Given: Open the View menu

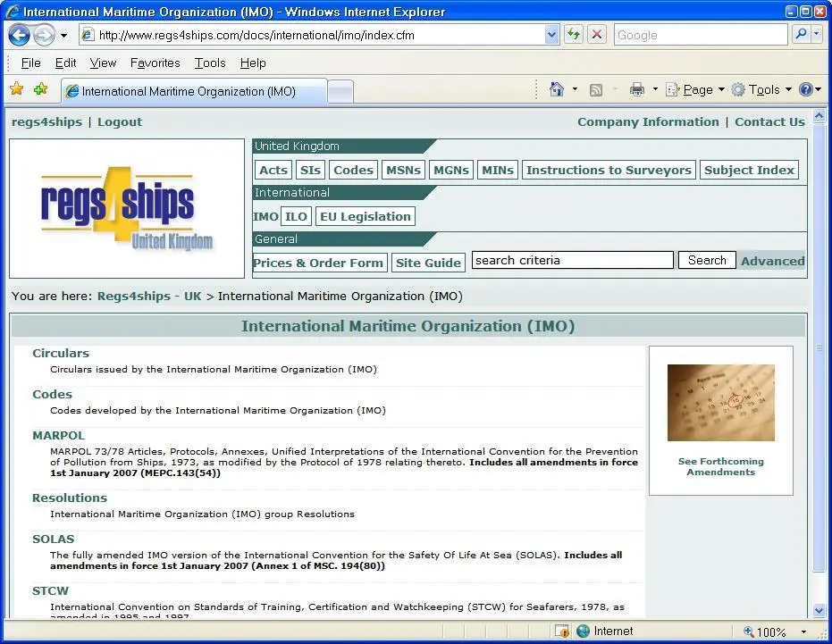Looking at the screenshot, I should pos(103,63).
